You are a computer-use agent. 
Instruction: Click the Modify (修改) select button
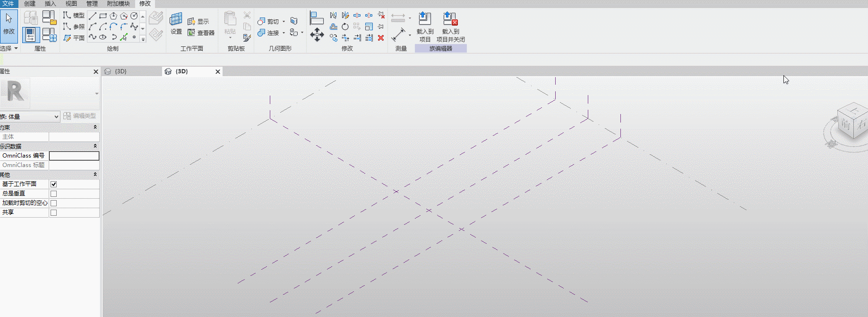9,26
